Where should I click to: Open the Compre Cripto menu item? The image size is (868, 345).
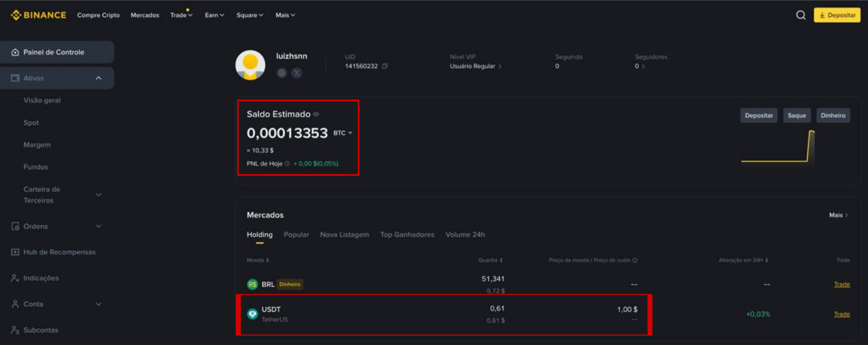click(98, 15)
